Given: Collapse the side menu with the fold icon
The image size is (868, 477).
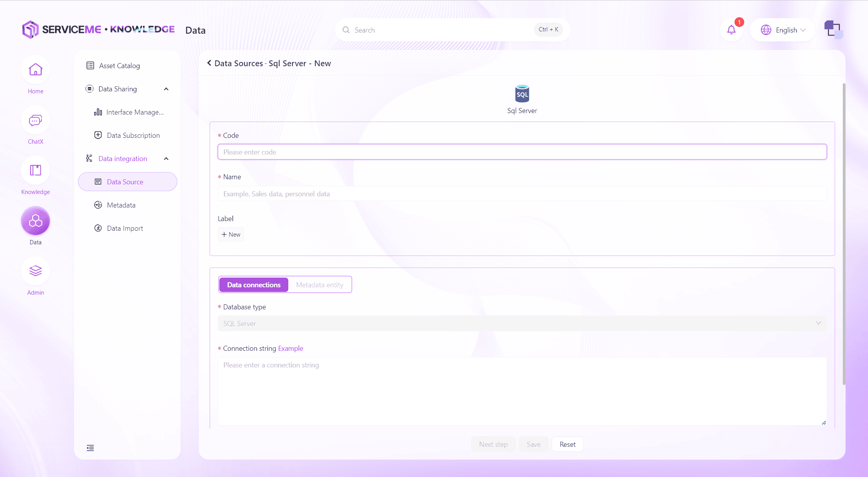Looking at the screenshot, I should [90, 448].
